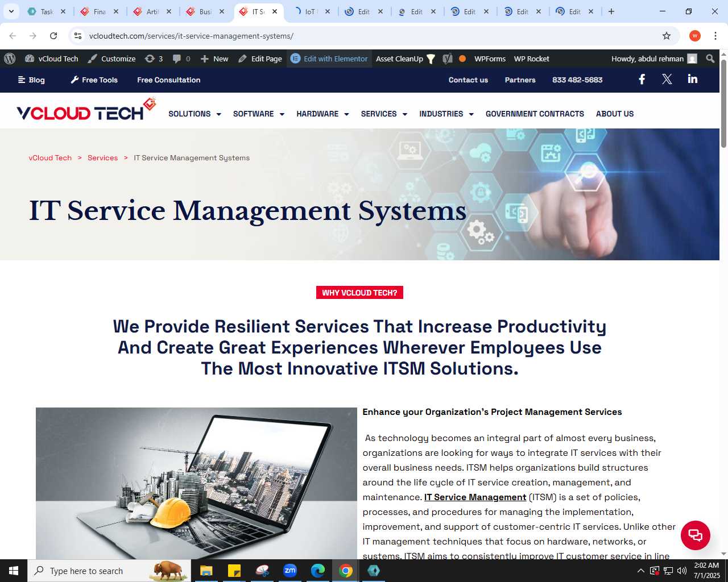The width and height of the screenshot is (728, 582).
Task: Click the browser address bar URL
Action: tap(191, 36)
